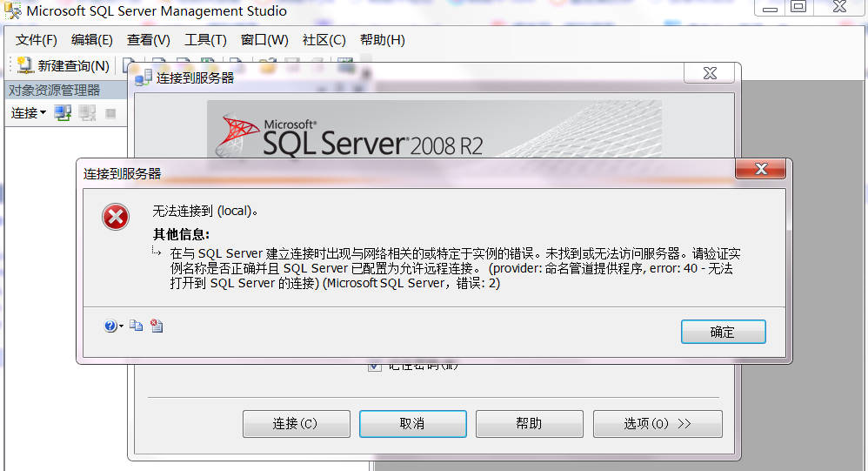Image resolution: width=868 pixels, height=471 pixels.
Task: Close the error message dialog with the red X
Action: pyautogui.click(x=761, y=169)
